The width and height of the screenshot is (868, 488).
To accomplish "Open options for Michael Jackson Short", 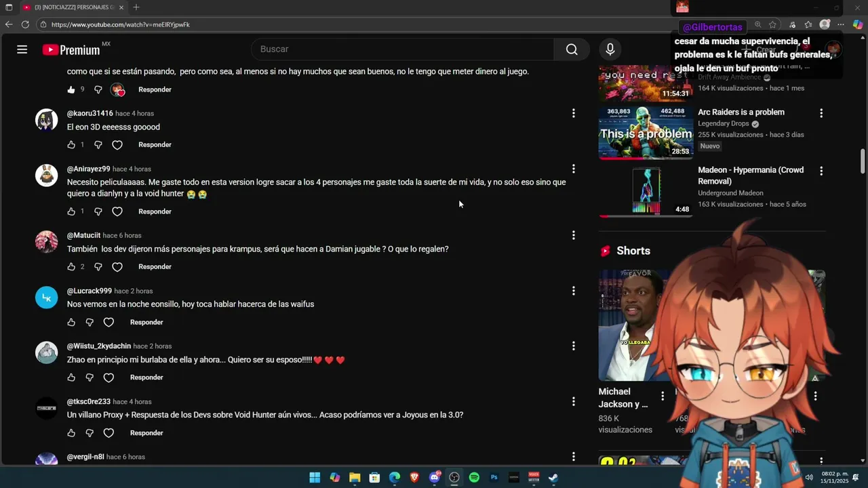I will point(663,396).
